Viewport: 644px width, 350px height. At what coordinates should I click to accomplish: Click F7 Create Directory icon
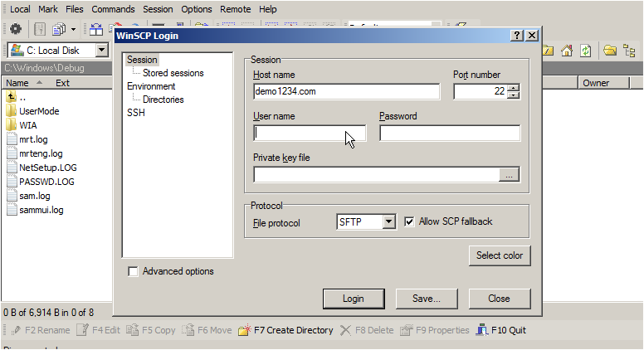point(244,330)
